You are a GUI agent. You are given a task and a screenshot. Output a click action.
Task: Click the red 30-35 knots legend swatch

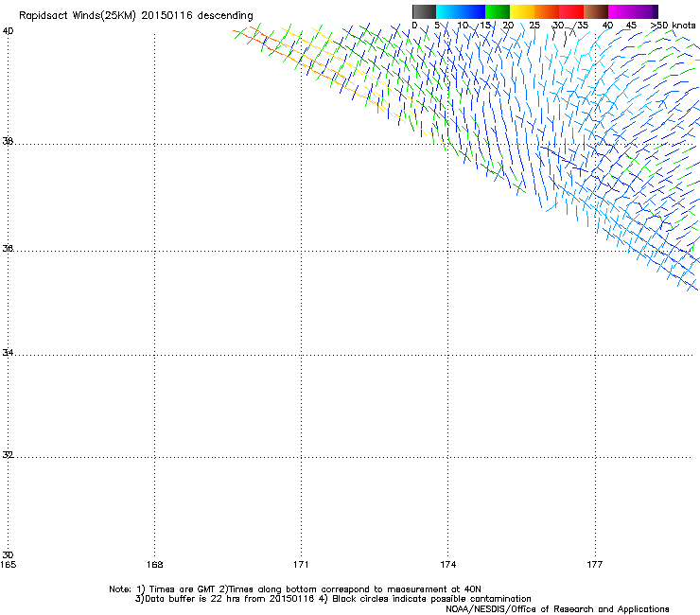point(571,11)
